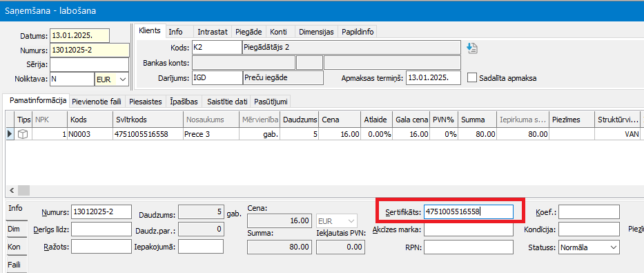Click the Apmaksas termiņš date field
This screenshot has height=273, width=644.
[x=433, y=77]
